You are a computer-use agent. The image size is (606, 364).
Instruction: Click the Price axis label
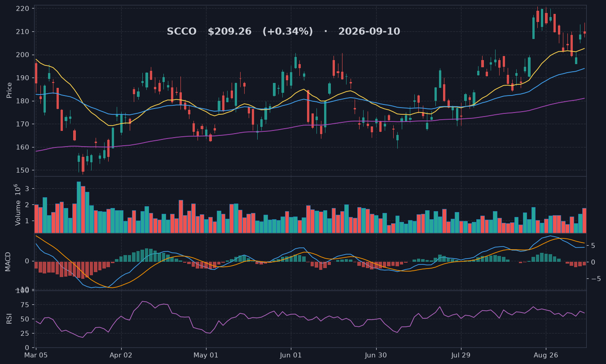tap(9, 90)
